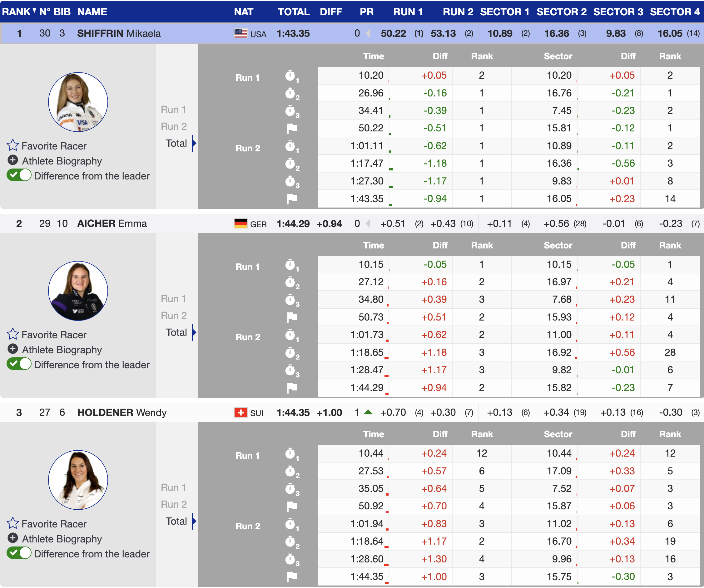704x588 pixels.
Task: Sort by the RANK column header arrow
Action: 34,11
